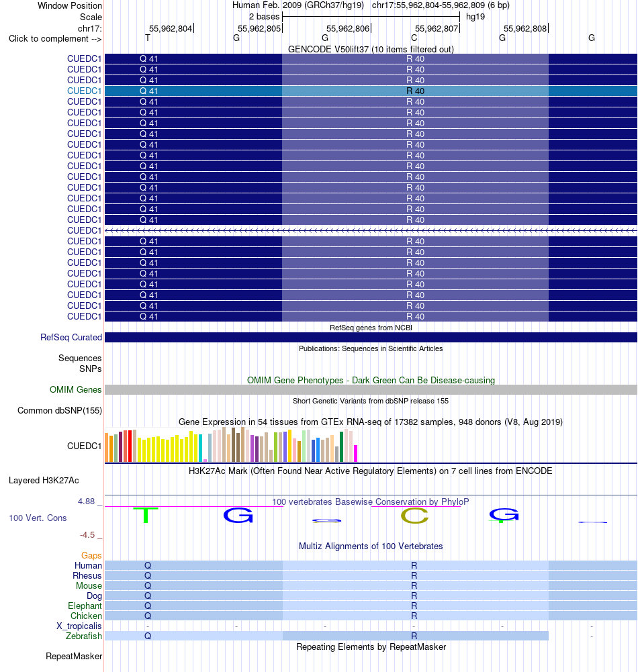This screenshot has width=638, height=672.
Task: Click the 'Sequences SNPs' track label
Action: point(80,363)
